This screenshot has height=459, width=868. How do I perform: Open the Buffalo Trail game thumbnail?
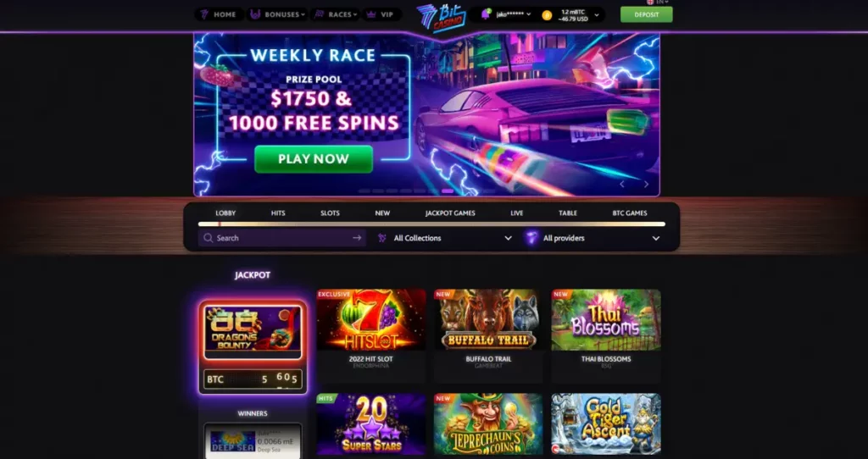487,319
